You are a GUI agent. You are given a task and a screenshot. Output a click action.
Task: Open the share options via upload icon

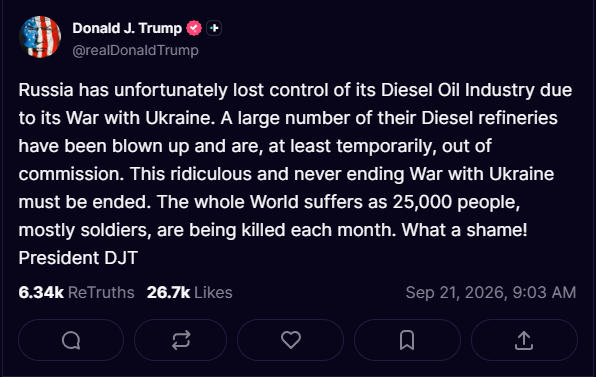point(524,340)
